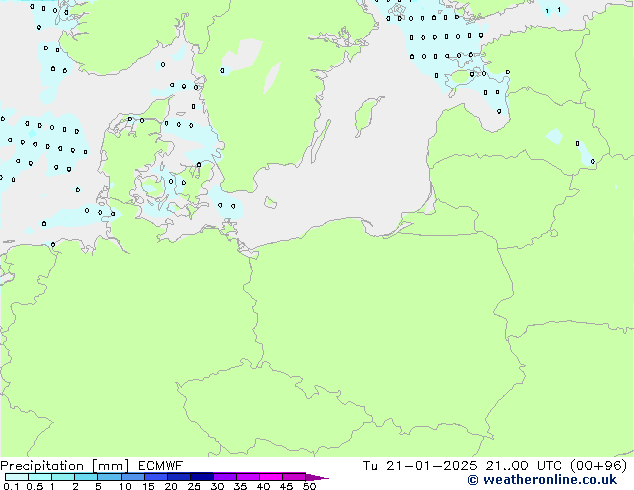Click the 0.1–0.5 mm legend color box
The height and width of the screenshot is (490, 634).
pyautogui.click(x=17, y=477)
